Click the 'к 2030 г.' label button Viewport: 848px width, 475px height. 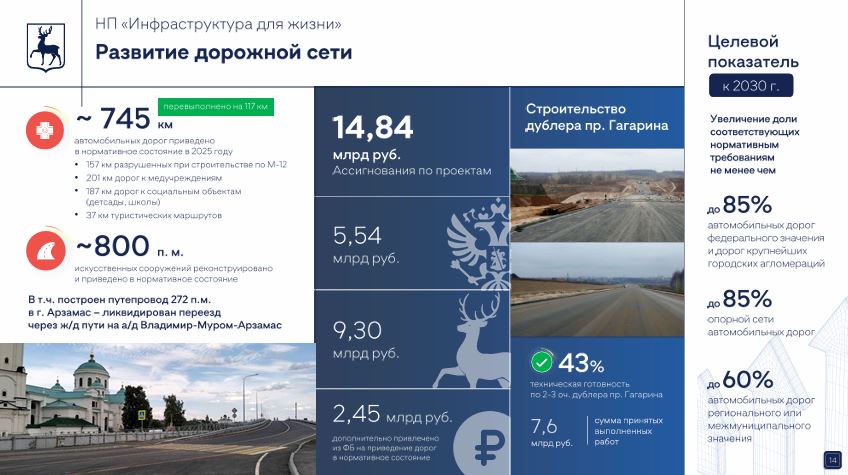coord(750,86)
